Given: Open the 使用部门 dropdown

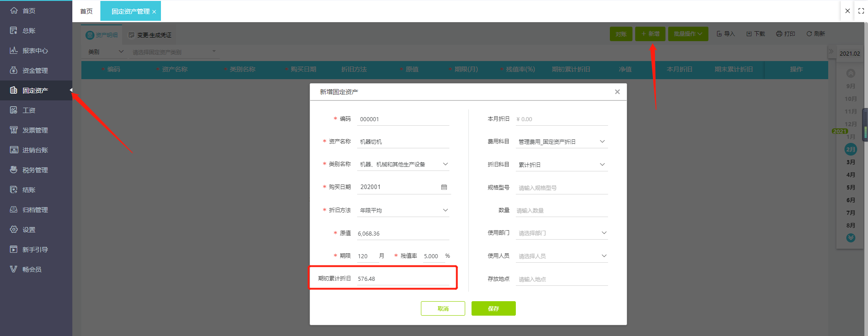Looking at the screenshot, I should point(561,233).
